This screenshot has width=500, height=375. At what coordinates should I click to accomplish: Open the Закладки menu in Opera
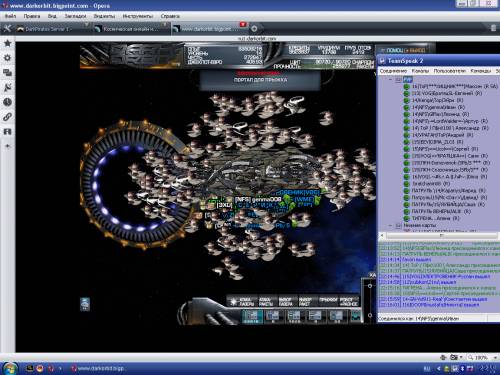tap(75, 16)
